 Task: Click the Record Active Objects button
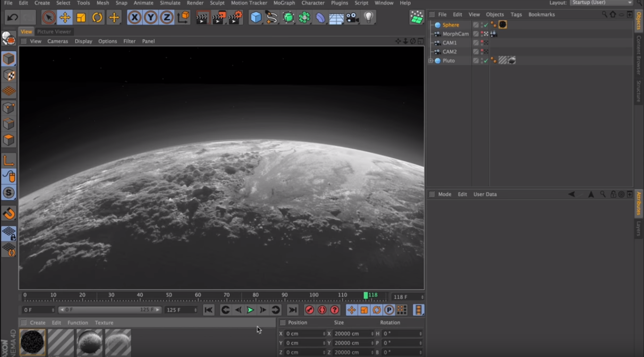click(309, 310)
